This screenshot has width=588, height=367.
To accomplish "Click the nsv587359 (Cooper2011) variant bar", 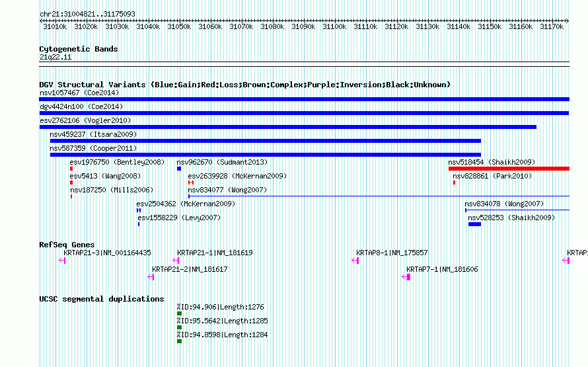I will pos(266,155).
